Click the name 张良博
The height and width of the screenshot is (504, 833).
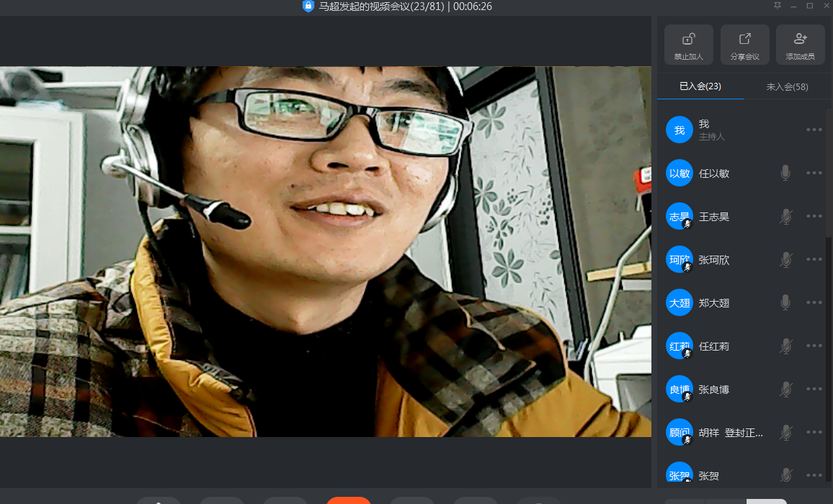pos(714,390)
